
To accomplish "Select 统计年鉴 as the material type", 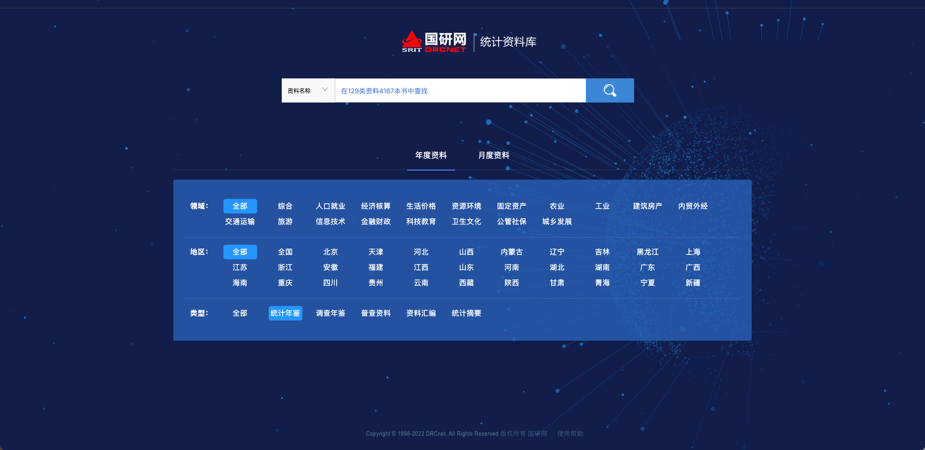I will [x=285, y=313].
